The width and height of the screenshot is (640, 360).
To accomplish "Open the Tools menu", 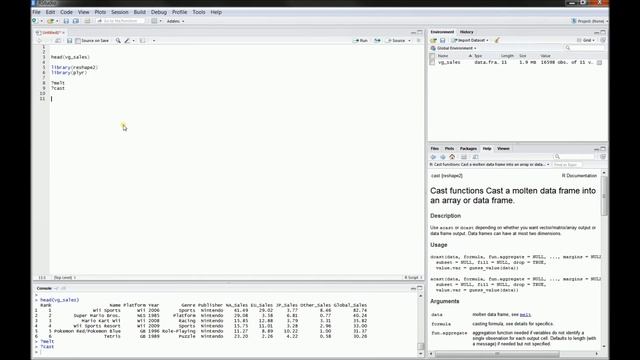I will click(199, 12).
